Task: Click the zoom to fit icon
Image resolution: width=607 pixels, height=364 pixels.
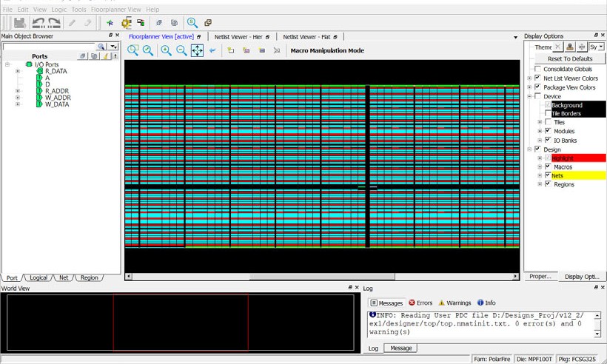Action: tap(133, 50)
